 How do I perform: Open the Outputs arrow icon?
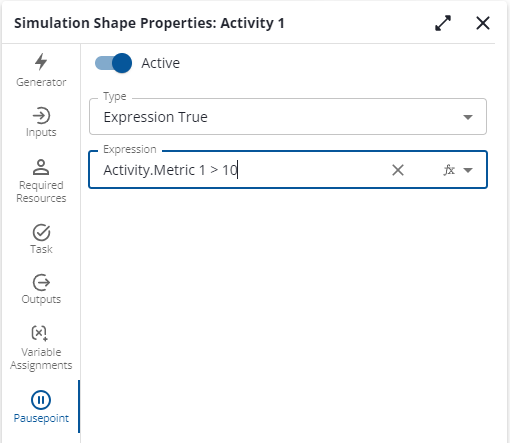click(41, 283)
